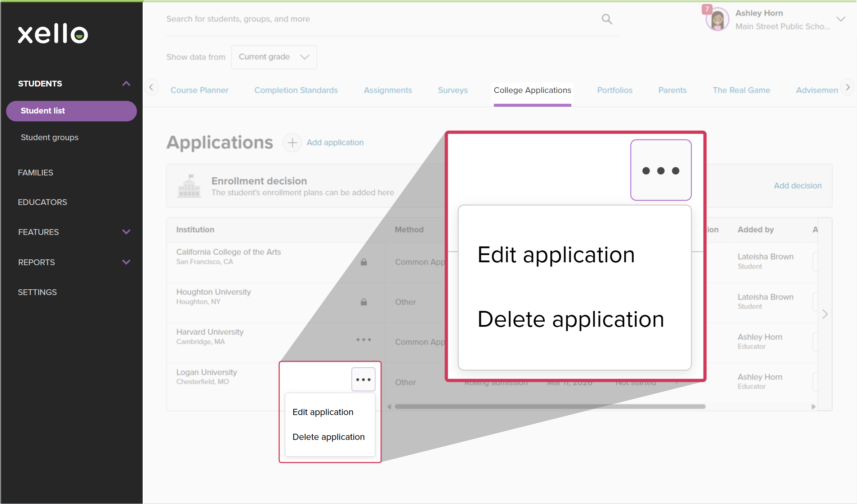Open the user account dropdown chevron

(841, 19)
